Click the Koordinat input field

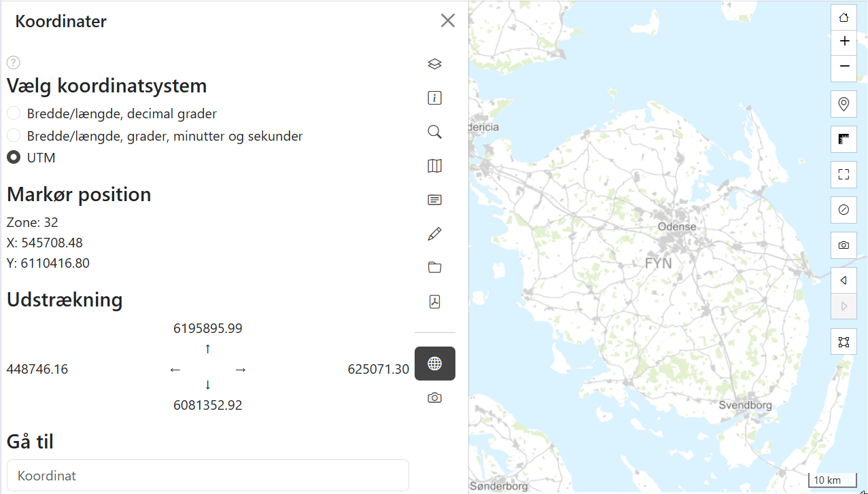(207, 476)
